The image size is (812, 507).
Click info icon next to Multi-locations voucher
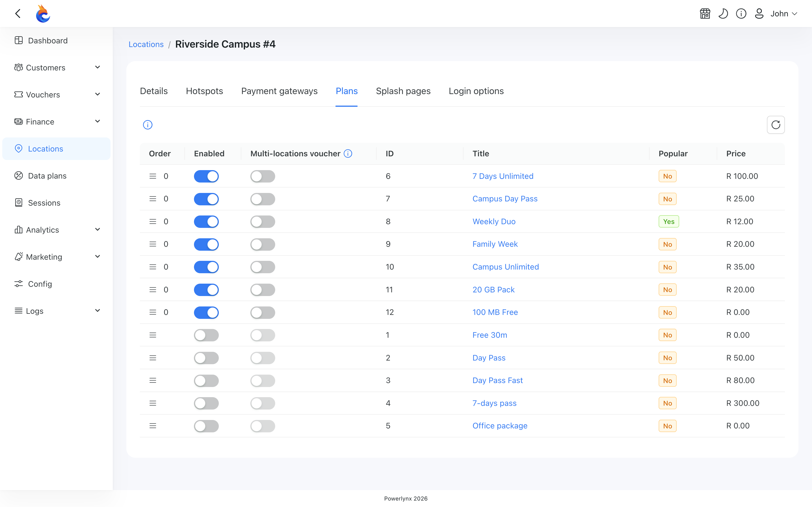coord(348,154)
